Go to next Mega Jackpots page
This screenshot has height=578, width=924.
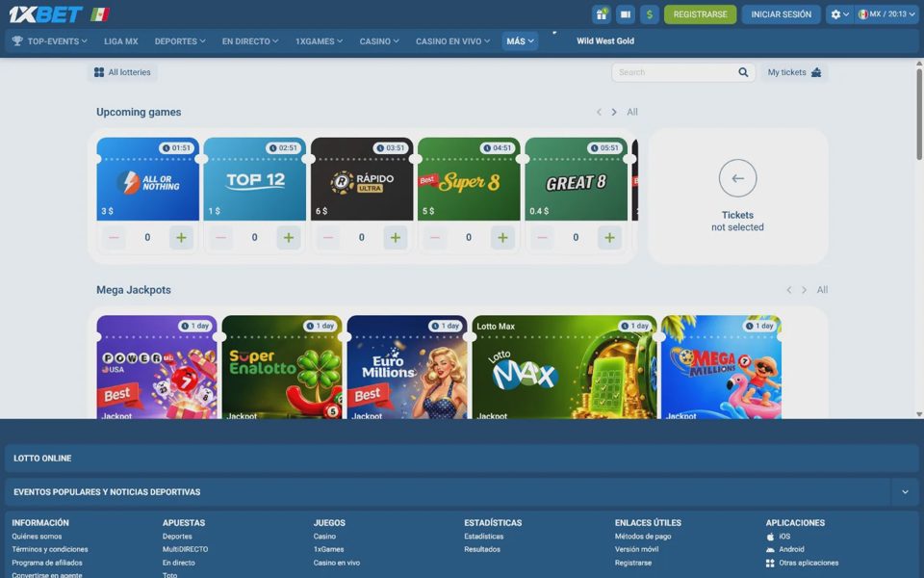pos(804,290)
